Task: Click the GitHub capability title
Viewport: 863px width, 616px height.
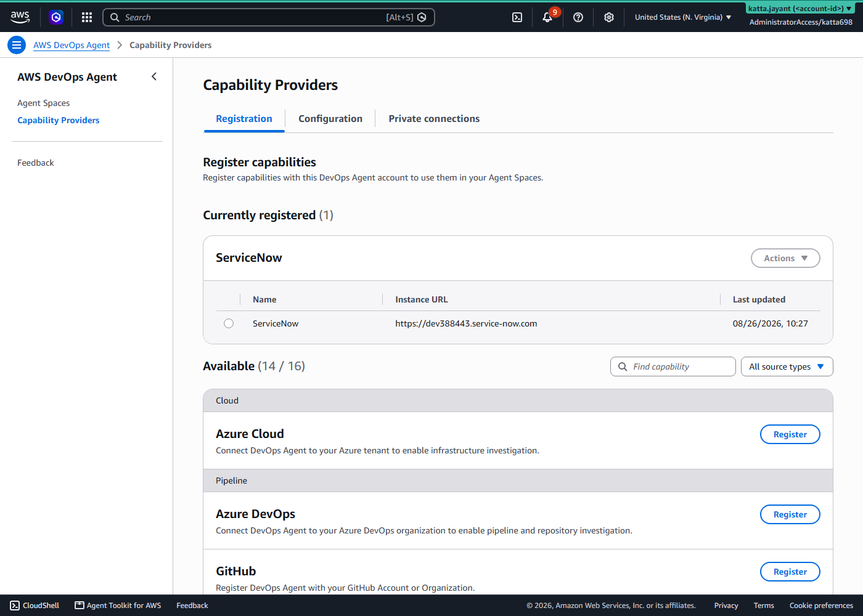Action: [235, 571]
